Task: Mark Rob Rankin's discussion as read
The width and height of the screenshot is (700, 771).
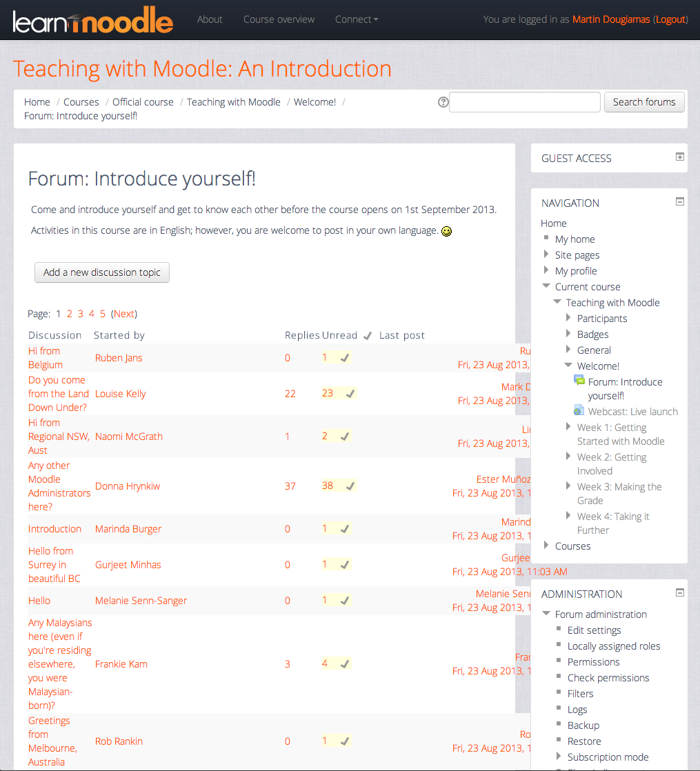Action: [x=345, y=741]
